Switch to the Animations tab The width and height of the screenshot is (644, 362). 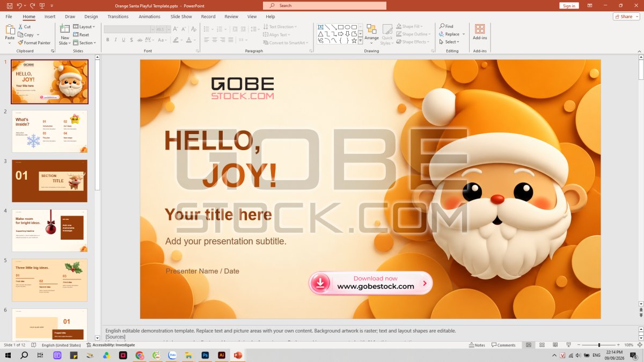coord(150,17)
